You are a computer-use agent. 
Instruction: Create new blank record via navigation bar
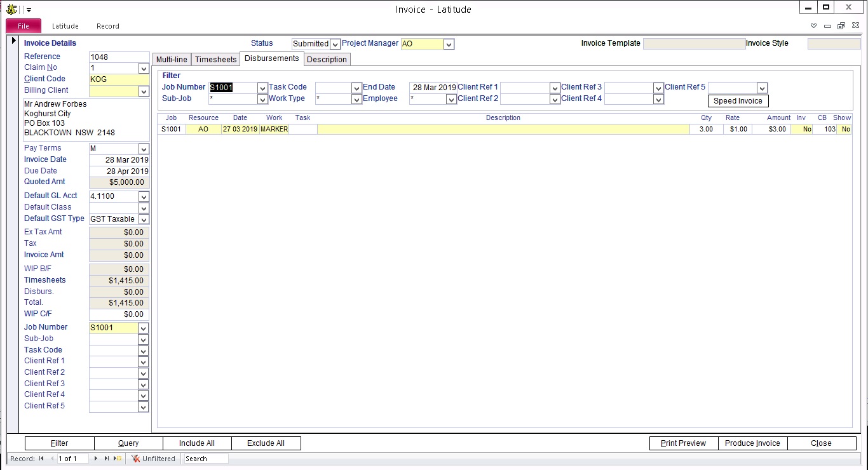coord(118,459)
